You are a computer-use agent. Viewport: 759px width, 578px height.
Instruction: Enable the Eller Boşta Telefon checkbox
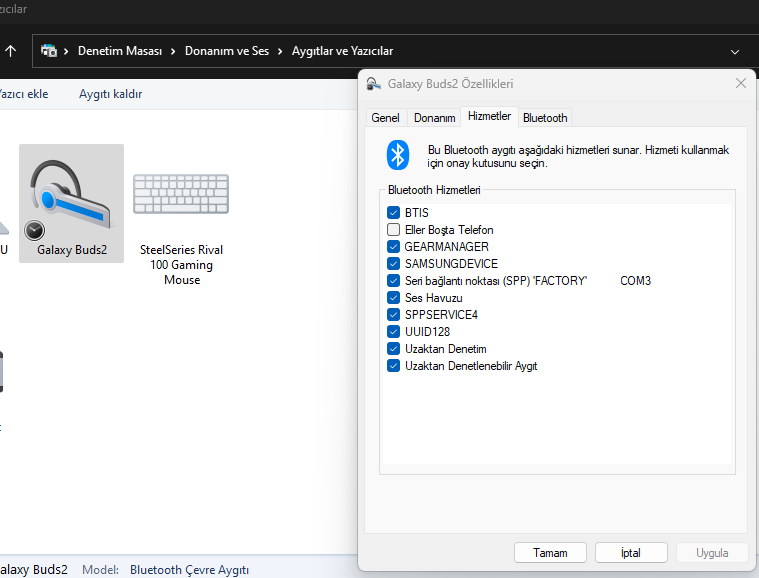pos(393,230)
